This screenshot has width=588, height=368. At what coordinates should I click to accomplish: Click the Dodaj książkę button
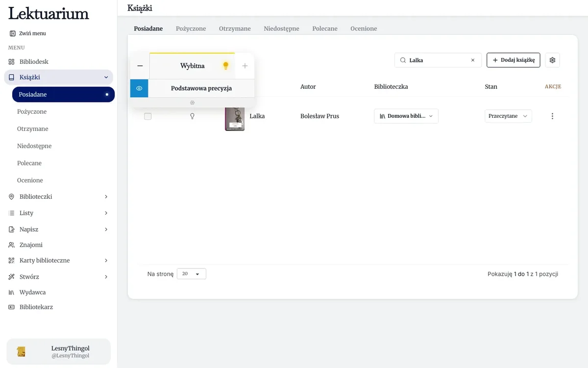(x=514, y=60)
